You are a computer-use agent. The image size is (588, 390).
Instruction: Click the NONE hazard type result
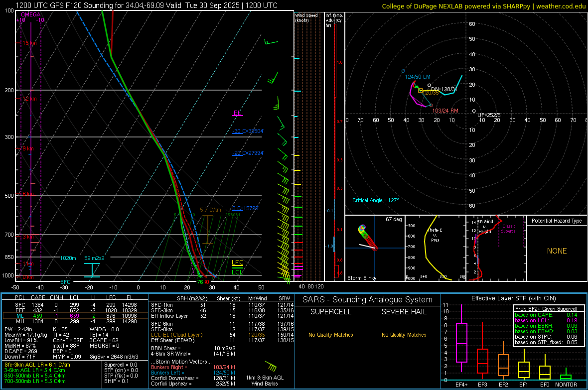click(x=557, y=251)
